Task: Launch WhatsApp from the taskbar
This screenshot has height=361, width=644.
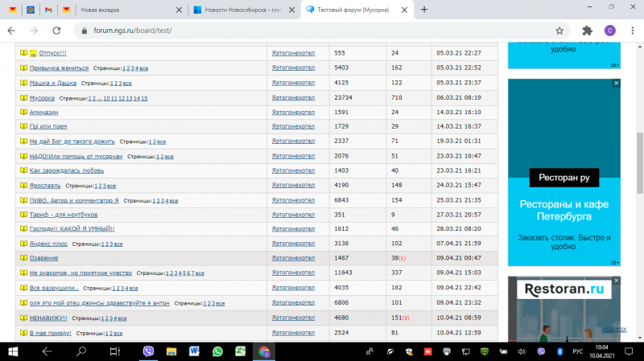Action: [217, 351]
